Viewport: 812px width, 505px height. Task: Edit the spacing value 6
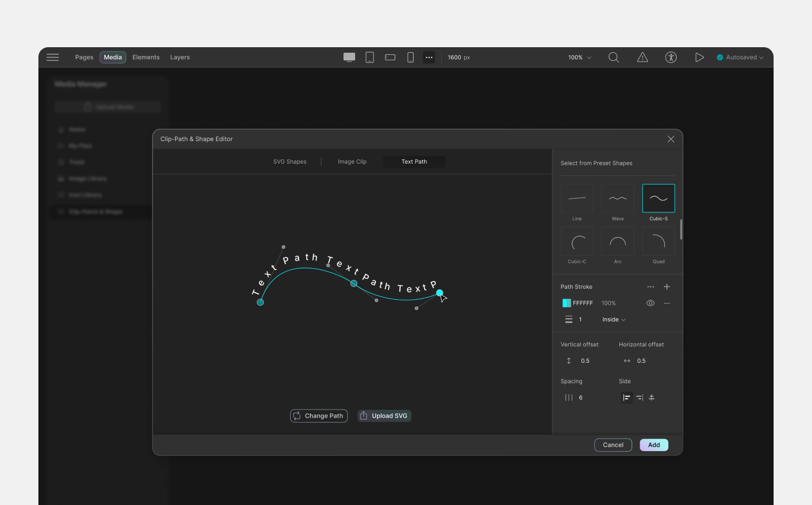coord(581,397)
